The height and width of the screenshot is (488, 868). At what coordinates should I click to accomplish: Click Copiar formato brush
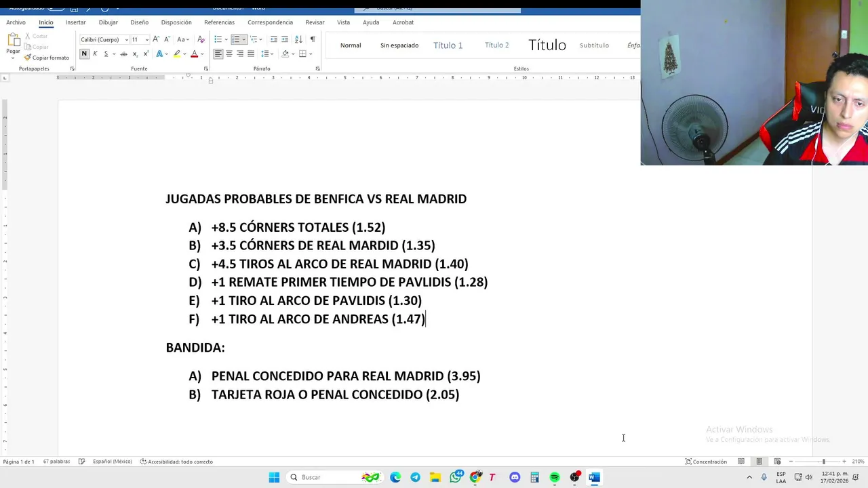pos(47,58)
